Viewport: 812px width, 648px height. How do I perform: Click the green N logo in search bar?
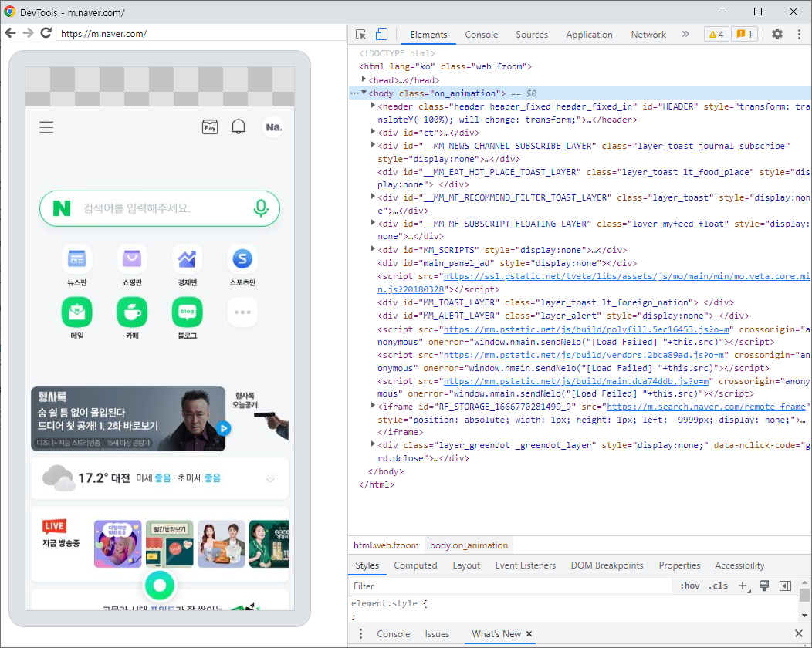(62, 208)
